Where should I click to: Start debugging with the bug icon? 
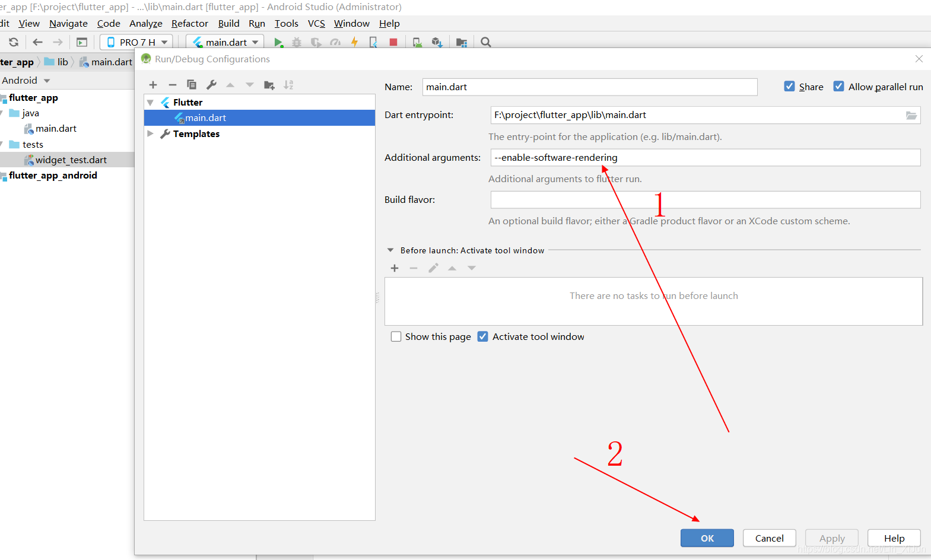(297, 42)
